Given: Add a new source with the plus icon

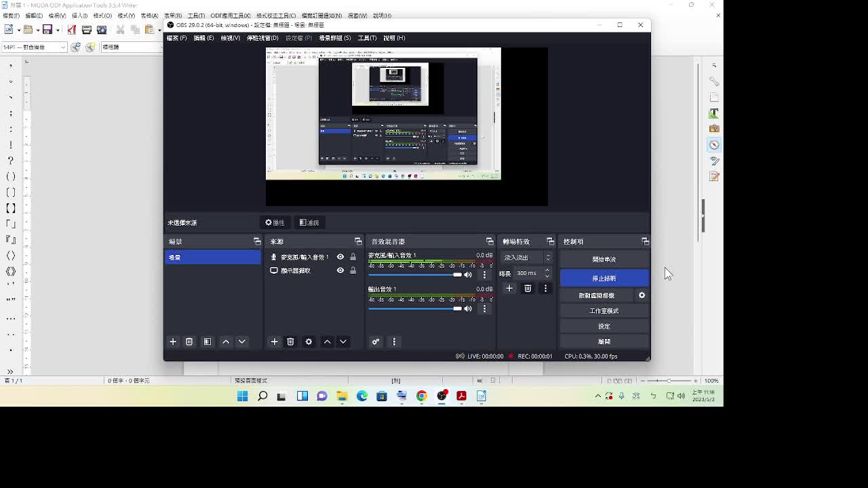Looking at the screenshot, I should click(274, 342).
